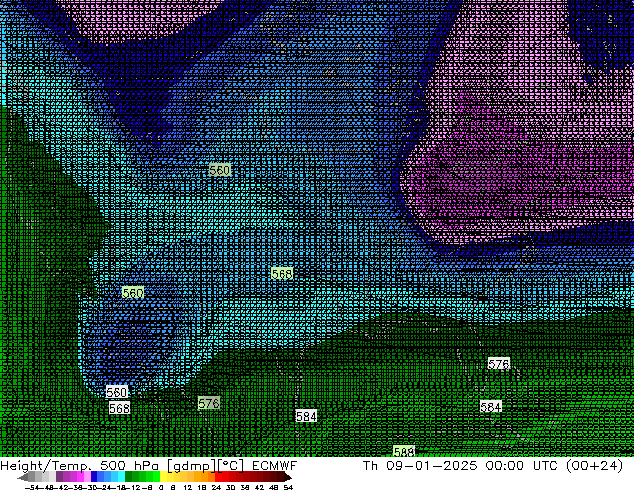Click the white-background "568" contour label

(x=119, y=408)
